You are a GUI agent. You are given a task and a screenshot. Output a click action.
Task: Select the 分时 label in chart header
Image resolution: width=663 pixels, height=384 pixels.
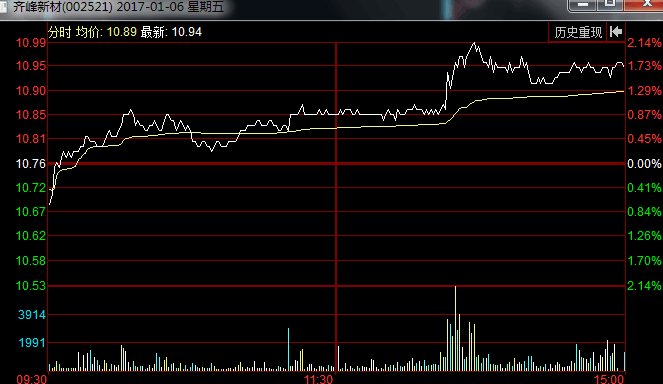pyautogui.click(x=60, y=32)
